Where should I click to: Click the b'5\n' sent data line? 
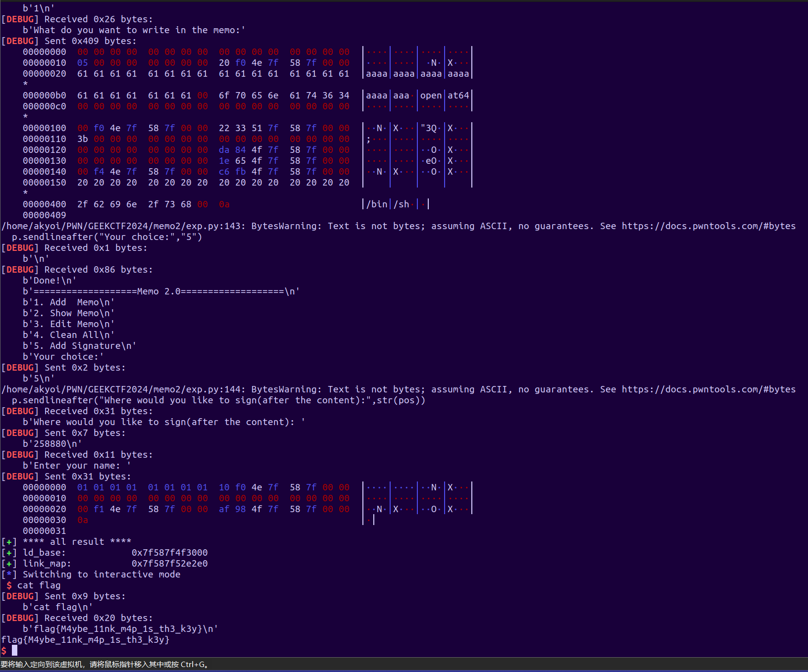click(39, 378)
